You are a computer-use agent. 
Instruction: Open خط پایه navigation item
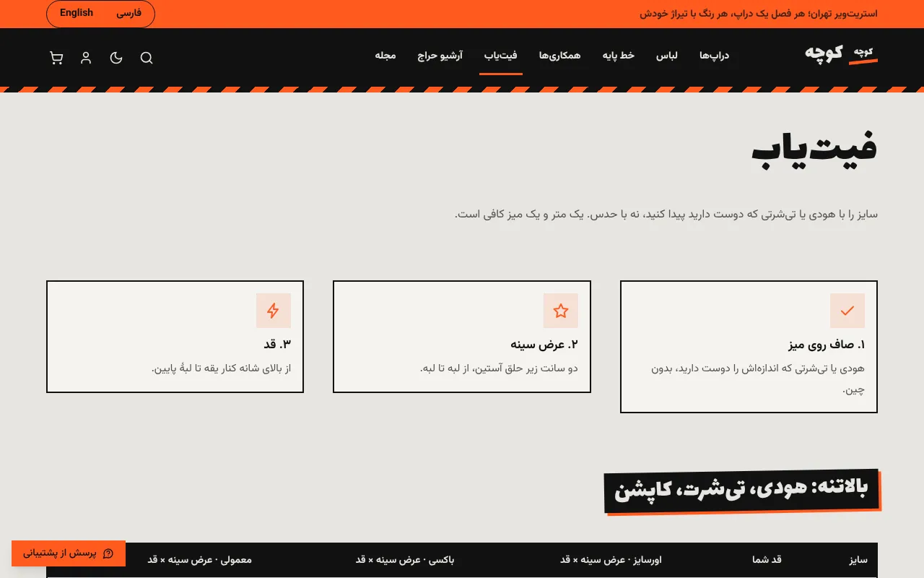pos(619,56)
